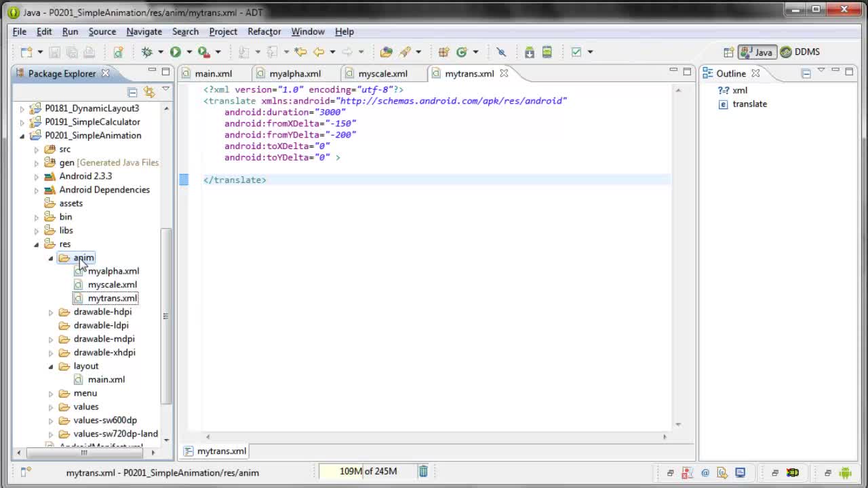The height and width of the screenshot is (488, 868).
Task: Click the lint check-mark toolbar icon
Action: (576, 52)
